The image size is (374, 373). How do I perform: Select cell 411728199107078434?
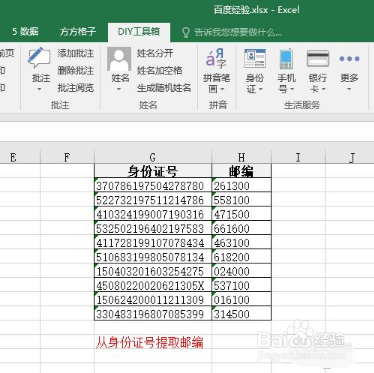[x=153, y=243]
